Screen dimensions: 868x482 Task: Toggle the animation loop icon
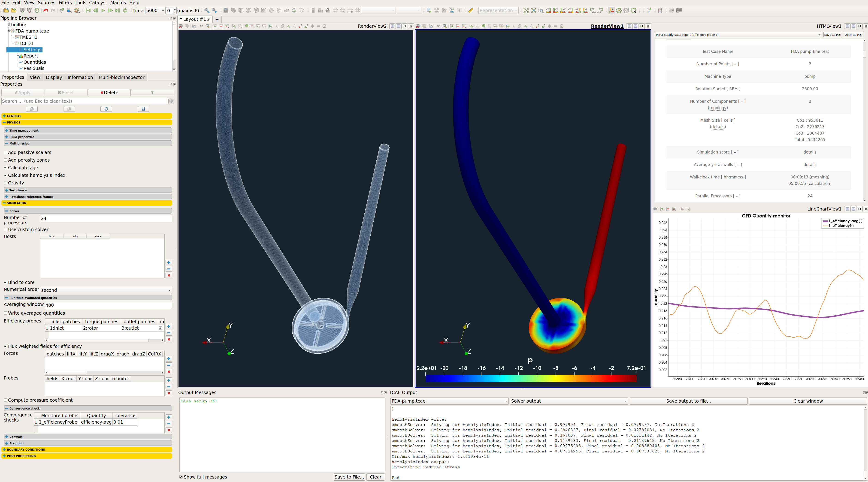pos(125,10)
